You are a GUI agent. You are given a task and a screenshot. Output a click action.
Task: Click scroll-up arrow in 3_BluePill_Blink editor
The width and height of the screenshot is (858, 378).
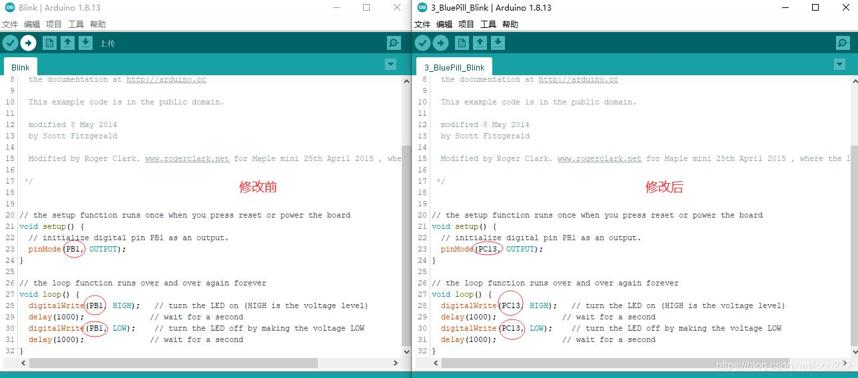tap(854, 81)
